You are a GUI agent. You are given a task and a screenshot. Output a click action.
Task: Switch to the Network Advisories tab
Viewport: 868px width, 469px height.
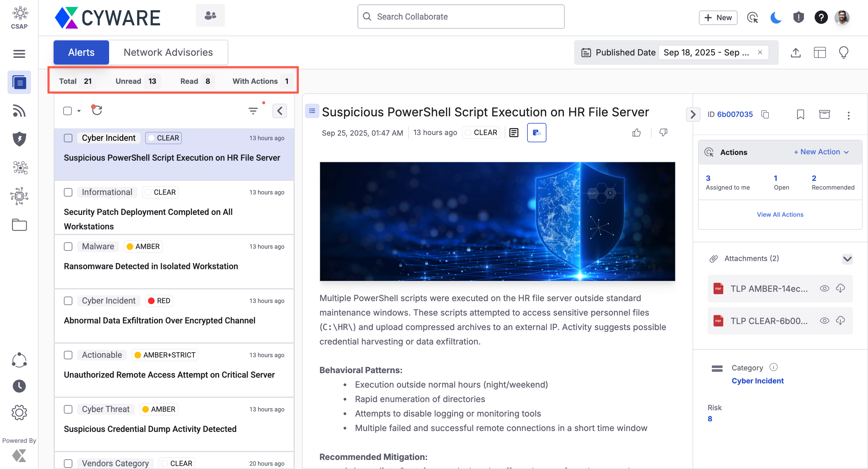(x=168, y=52)
